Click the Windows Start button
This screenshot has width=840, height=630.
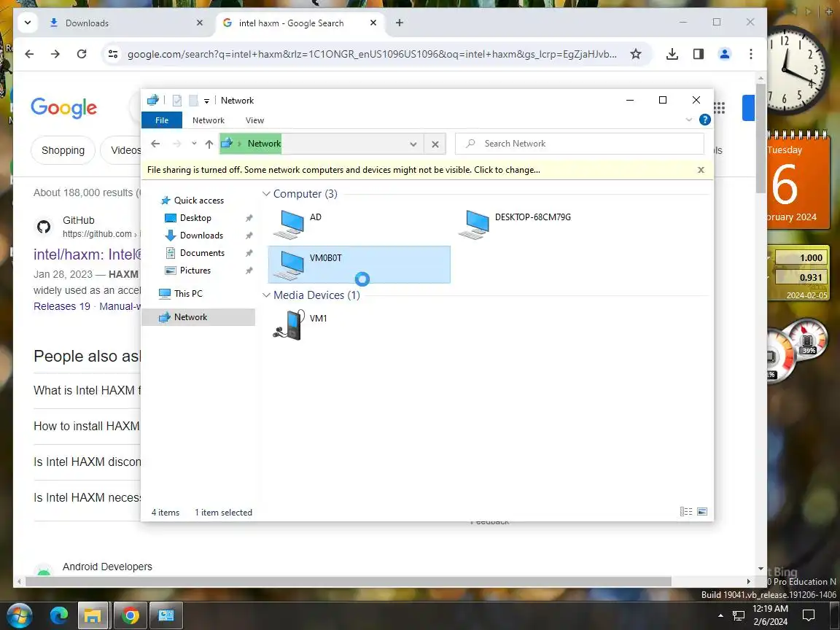[18, 615]
